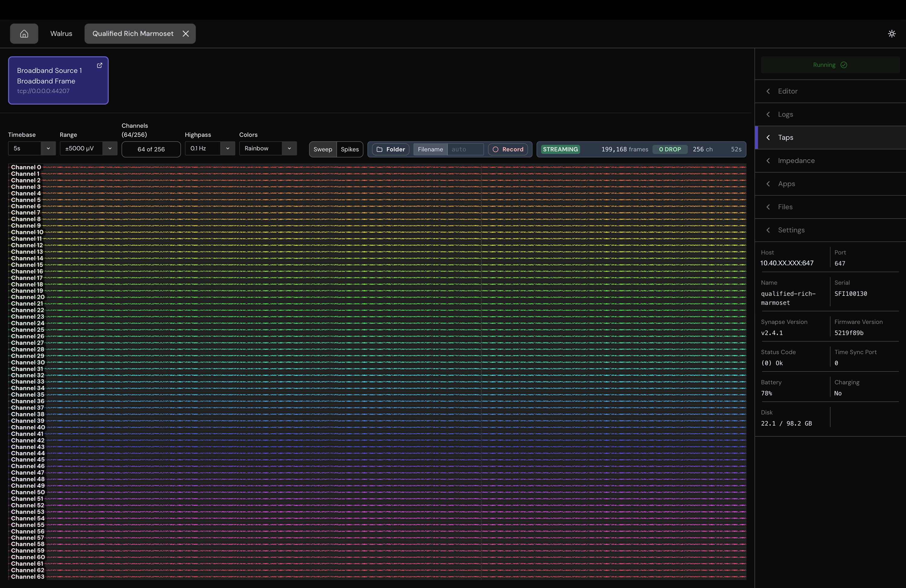Click the Charging No value

pos(838,394)
